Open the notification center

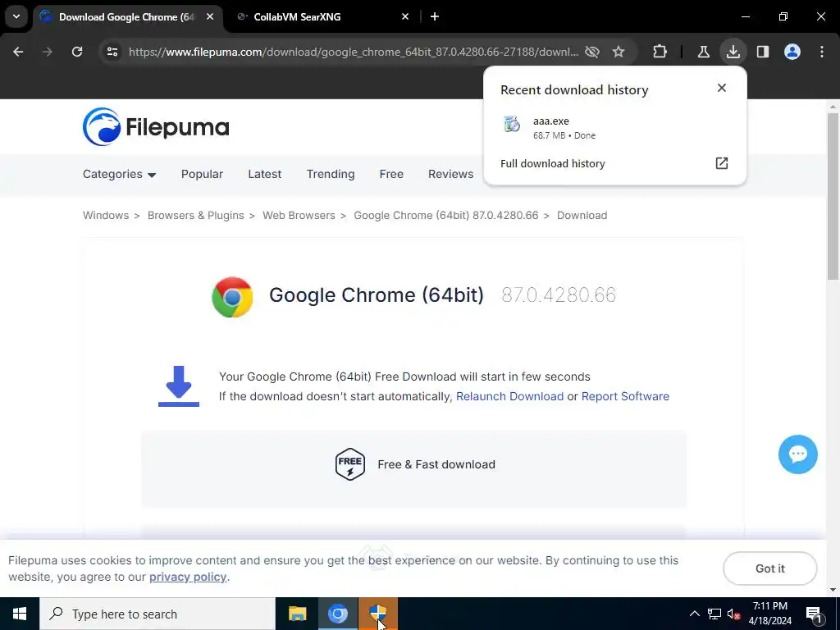click(x=814, y=614)
